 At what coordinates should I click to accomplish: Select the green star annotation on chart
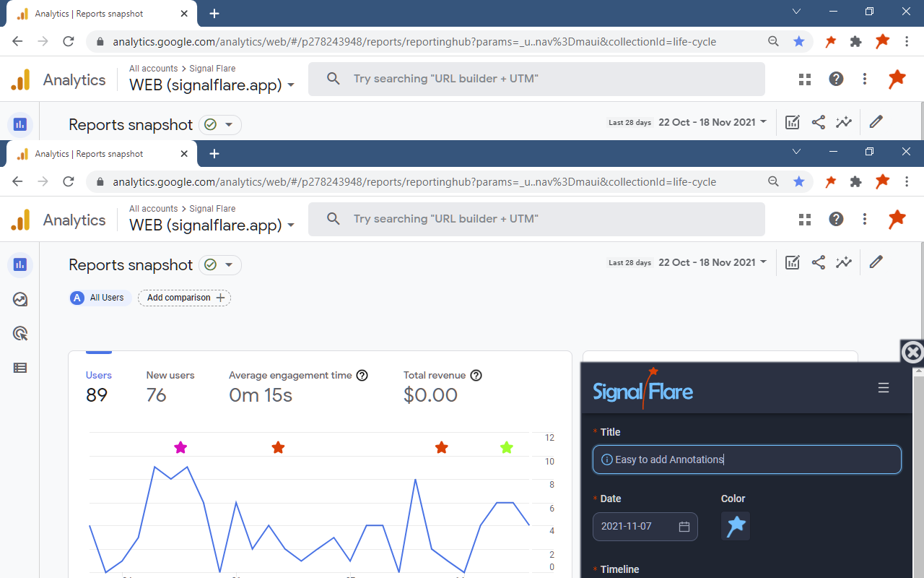point(507,448)
